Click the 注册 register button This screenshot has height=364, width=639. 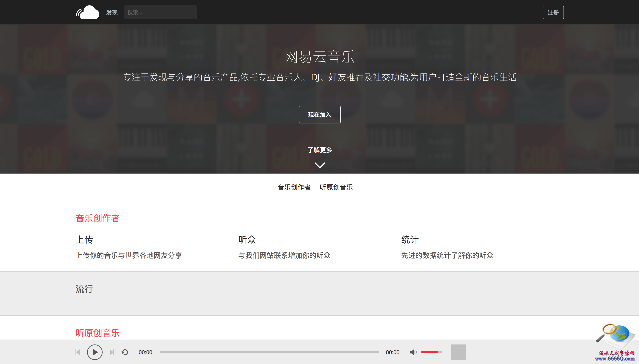point(553,12)
